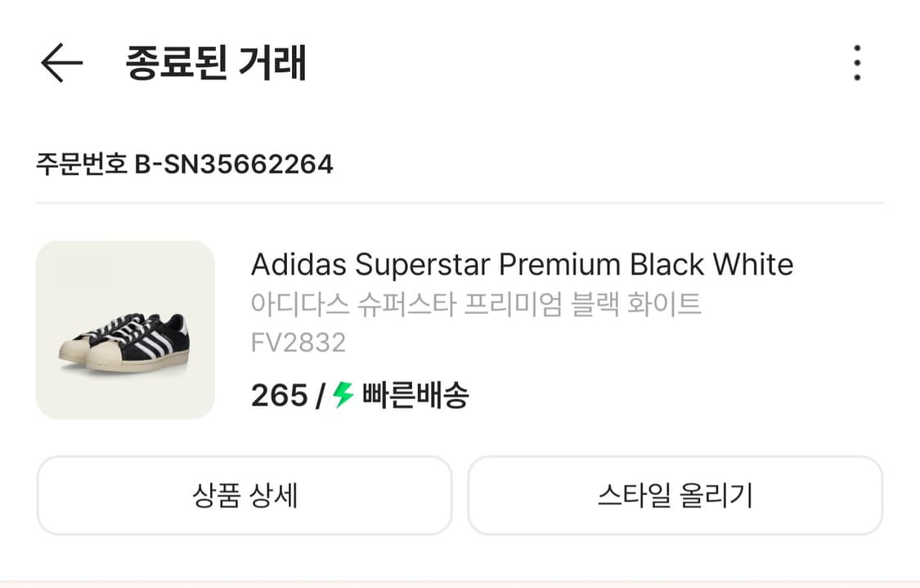The height and width of the screenshot is (588, 920).
Task: Tap the Korean subtitle 아디다스 슈퍼스타 프리미엄
Action: (478, 303)
